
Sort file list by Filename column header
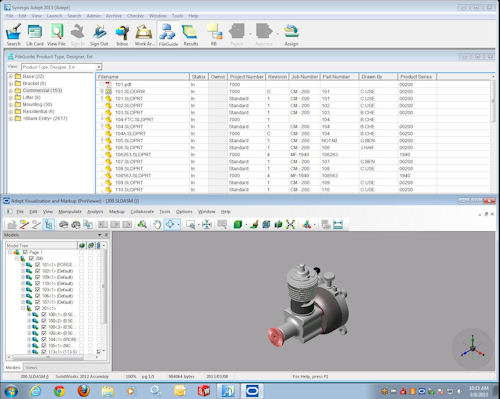(x=143, y=77)
